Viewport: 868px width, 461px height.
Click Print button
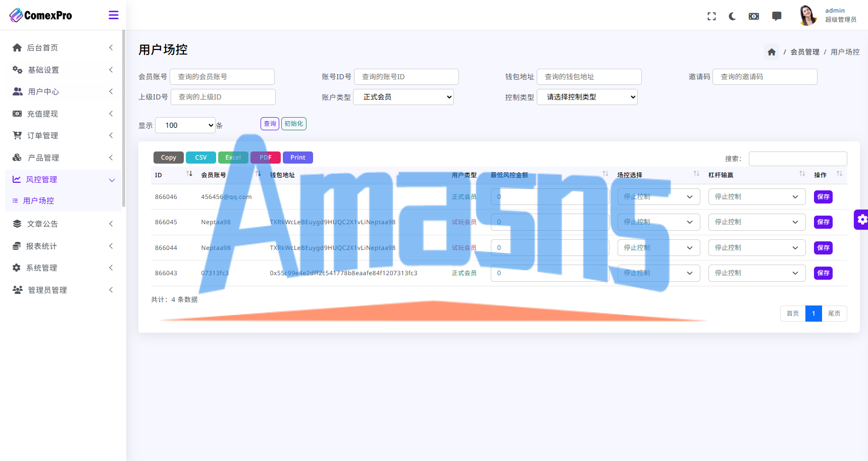(x=298, y=158)
